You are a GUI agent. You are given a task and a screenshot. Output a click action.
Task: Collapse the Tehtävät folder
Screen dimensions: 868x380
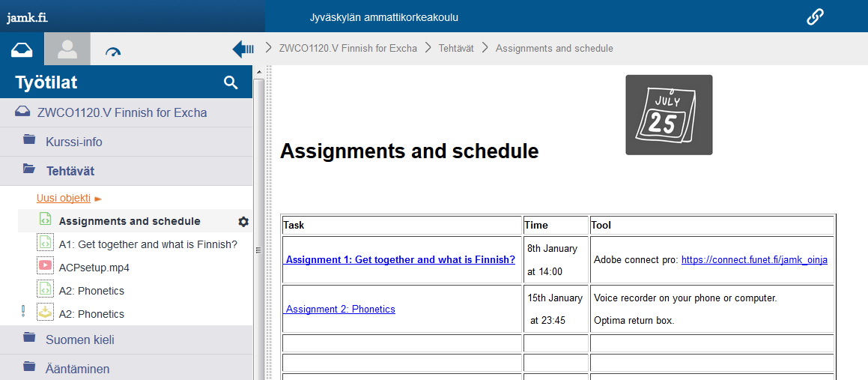pyautogui.click(x=70, y=171)
